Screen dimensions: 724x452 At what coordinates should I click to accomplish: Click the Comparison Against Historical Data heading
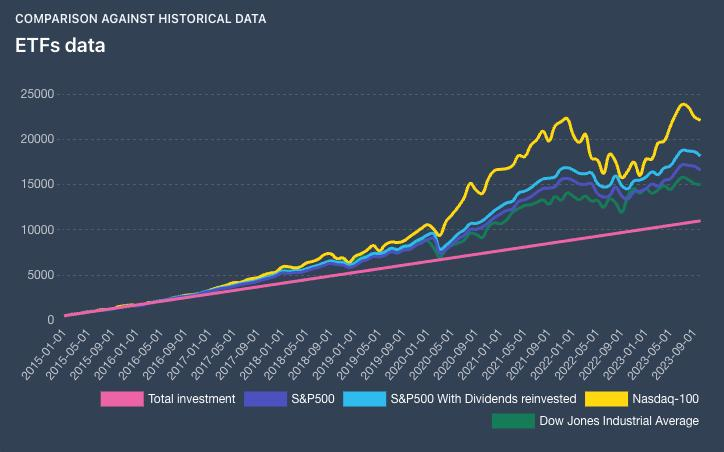pyautogui.click(x=140, y=19)
